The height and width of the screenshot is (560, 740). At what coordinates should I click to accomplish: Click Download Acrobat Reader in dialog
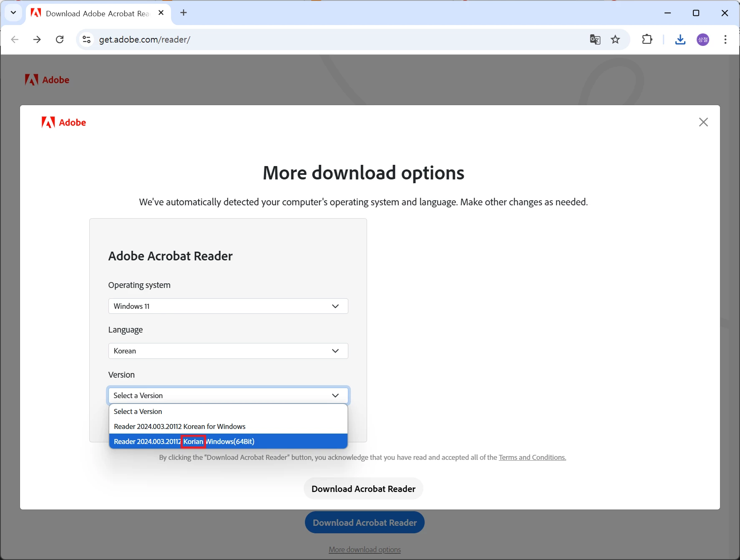click(x=363, y=489)
